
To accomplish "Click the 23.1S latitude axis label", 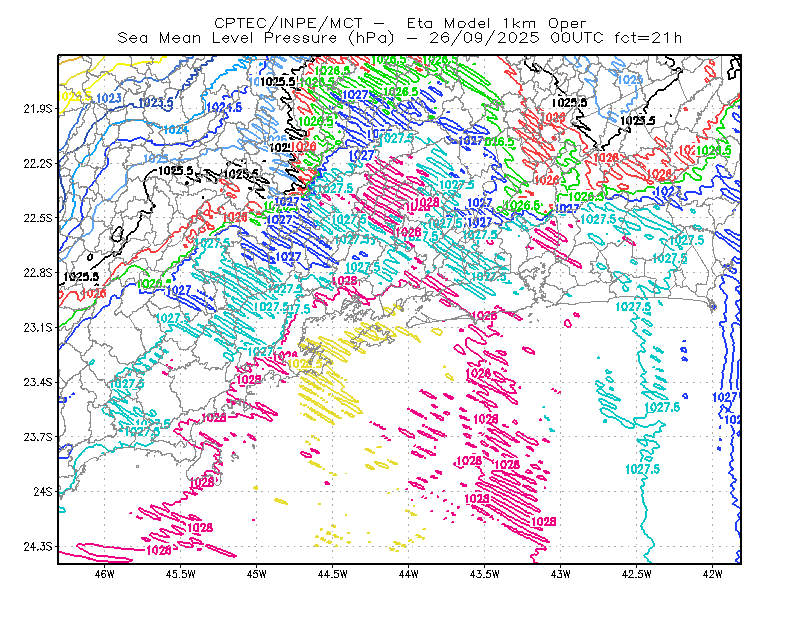I will (x=38, y=327).
